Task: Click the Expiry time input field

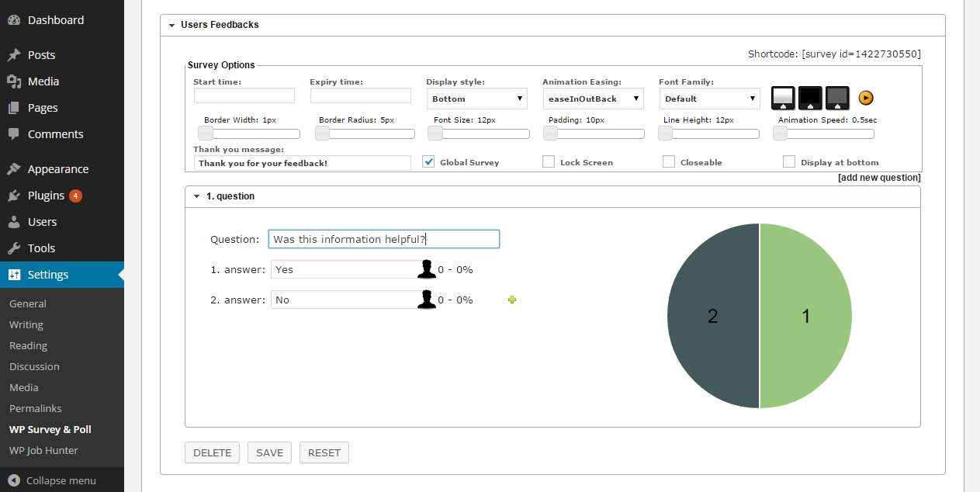Action: 361,95
